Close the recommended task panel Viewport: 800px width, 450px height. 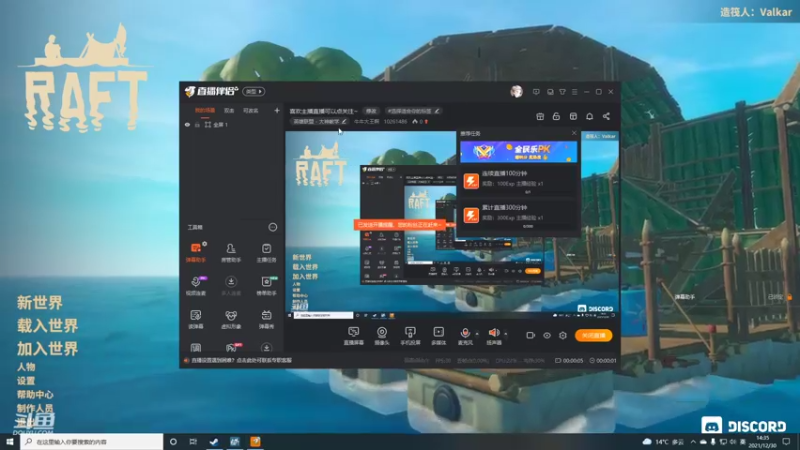coord(574,133)
